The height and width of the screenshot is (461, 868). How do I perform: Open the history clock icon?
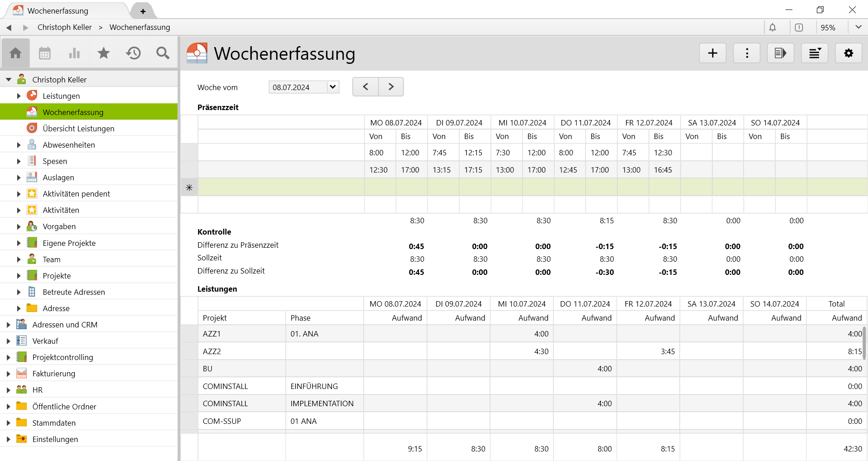tap(133, 53)
